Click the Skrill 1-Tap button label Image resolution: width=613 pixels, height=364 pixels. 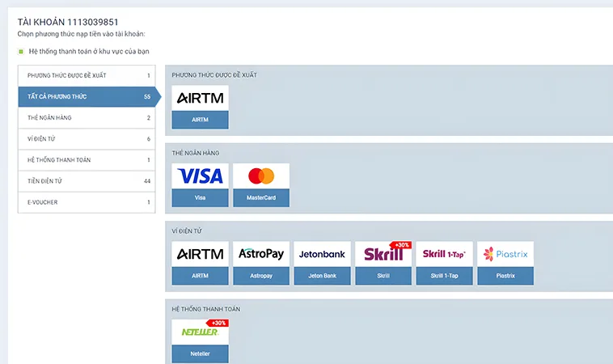pyautogui.click(x=444, y=276)
